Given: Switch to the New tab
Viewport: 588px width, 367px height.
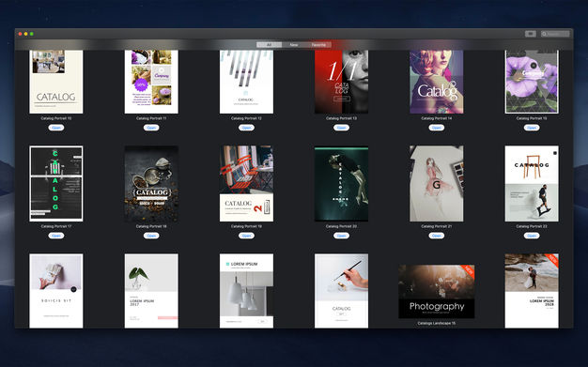Looking at the screenshot, I should point(294,45).
